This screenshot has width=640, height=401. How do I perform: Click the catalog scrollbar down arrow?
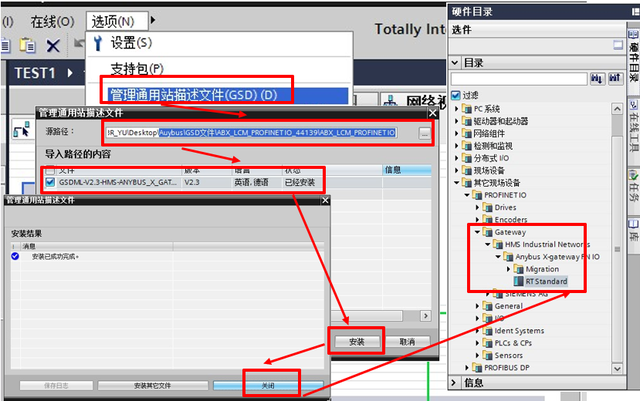coord(617,368)
